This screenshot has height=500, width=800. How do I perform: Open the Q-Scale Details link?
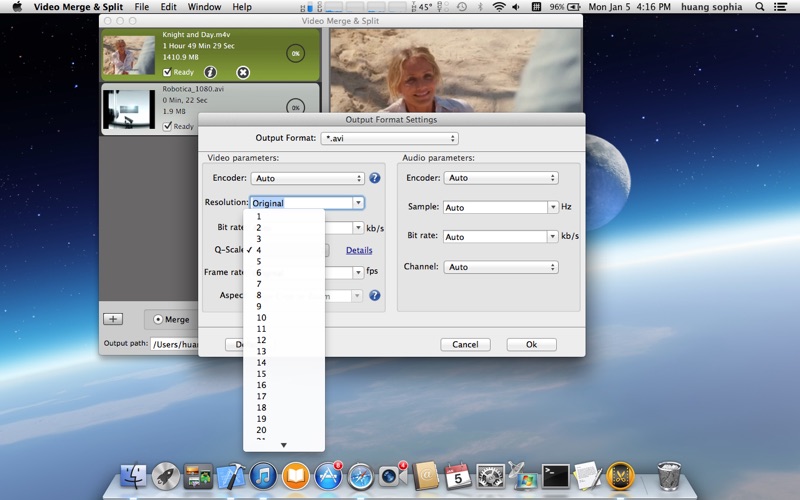[x=359, y=250]
